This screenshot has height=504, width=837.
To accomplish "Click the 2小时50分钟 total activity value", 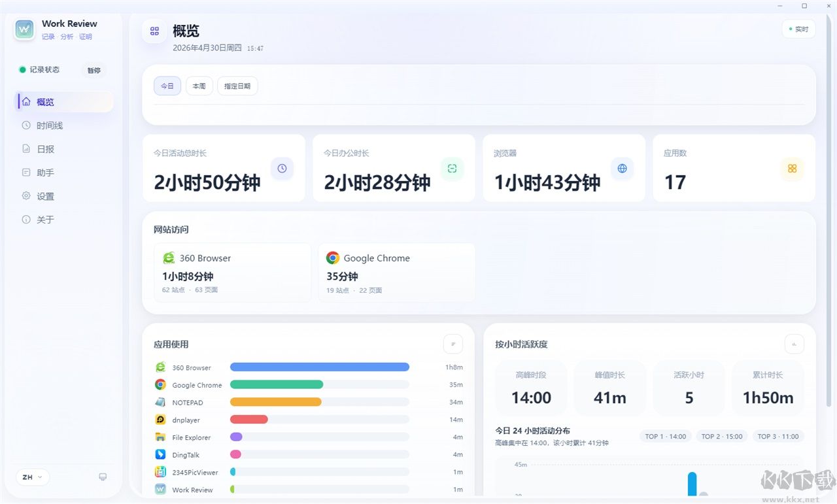I will pyautogui.click(x=207, y=182).
